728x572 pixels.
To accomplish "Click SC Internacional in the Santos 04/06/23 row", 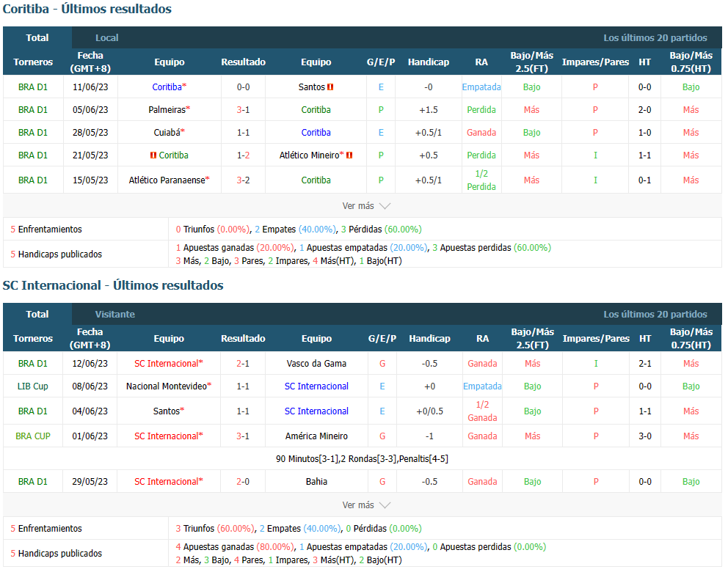I will tap(316, 411).
